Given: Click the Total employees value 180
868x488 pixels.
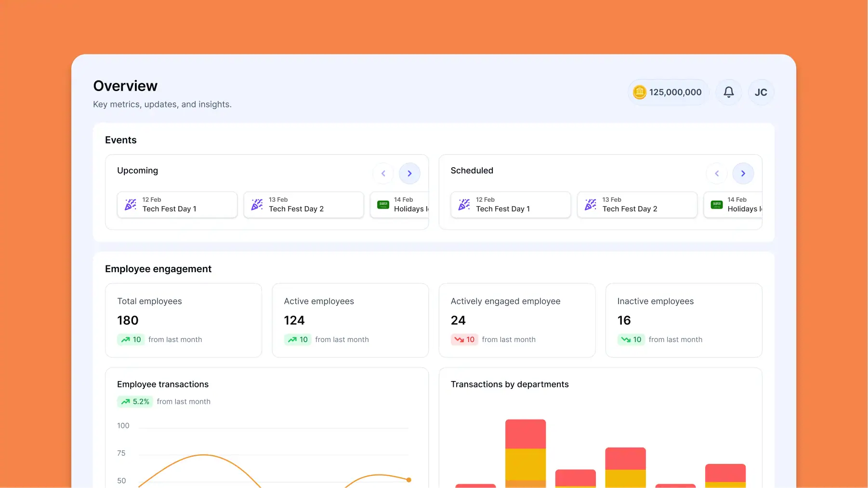Looking at the screenshot, I should (128, 320).
